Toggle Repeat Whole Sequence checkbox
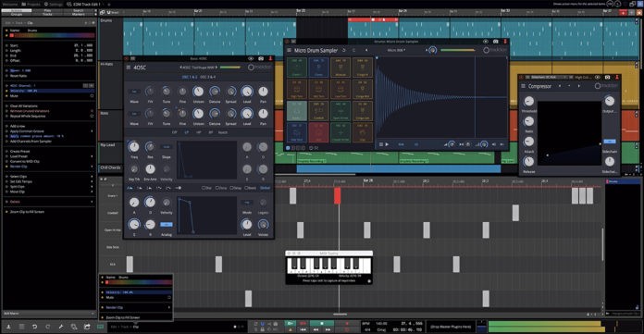The image size is (644, 334). 92,116
